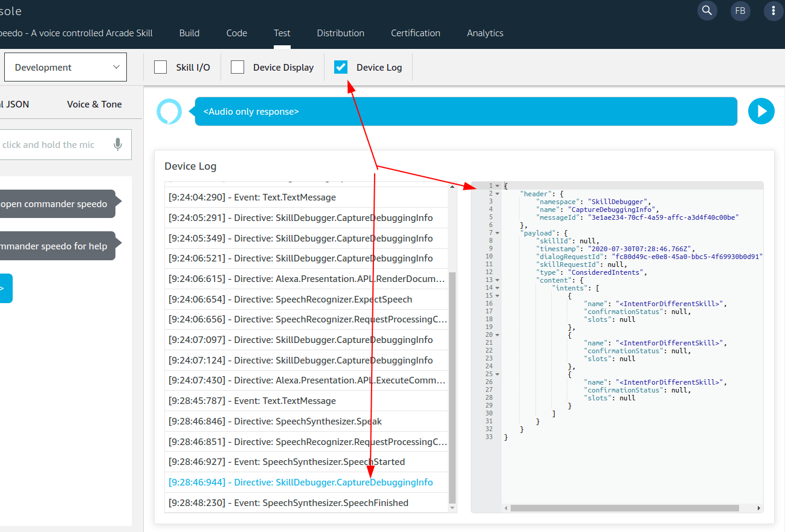Play the audio only response
This screenshot has width=785, height=532.
761,111
